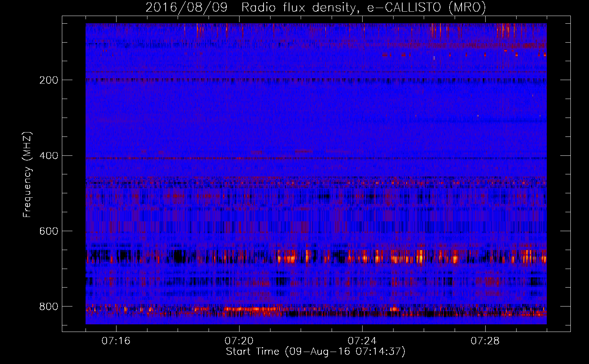Click the 07:20 time tick label
This screenshot has height=364, width=589.
pyautogui.click(x=239, y=341)
